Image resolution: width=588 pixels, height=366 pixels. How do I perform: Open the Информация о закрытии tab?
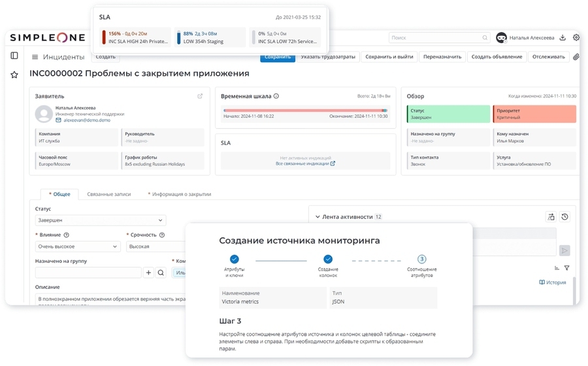pos(181,194)
